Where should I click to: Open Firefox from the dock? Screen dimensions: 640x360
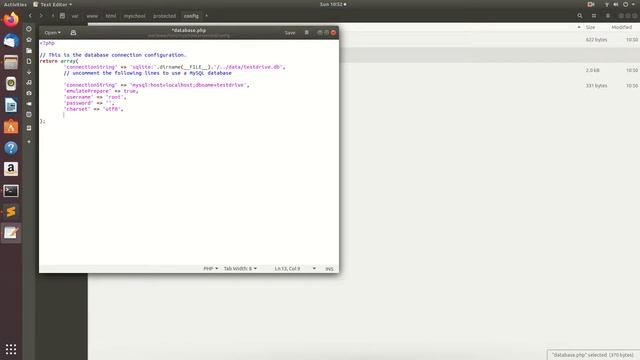pyautogui.click(x=11, y=20)
